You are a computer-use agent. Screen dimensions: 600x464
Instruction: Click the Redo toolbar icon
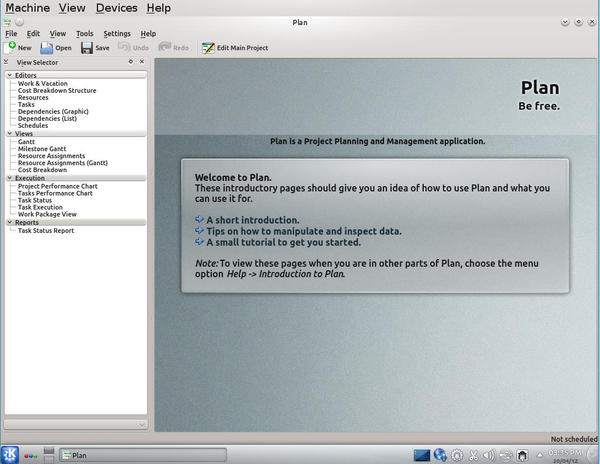coord(165,47)
